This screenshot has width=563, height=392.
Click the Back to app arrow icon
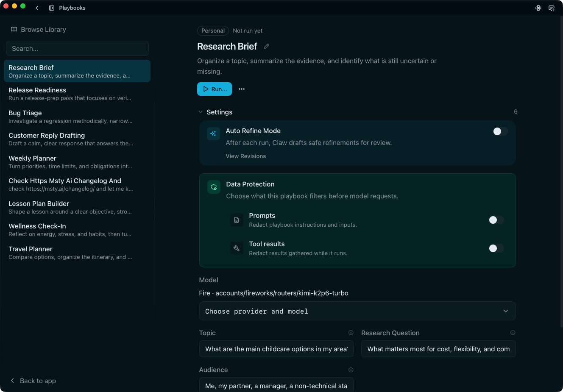[x=12, y=381]
